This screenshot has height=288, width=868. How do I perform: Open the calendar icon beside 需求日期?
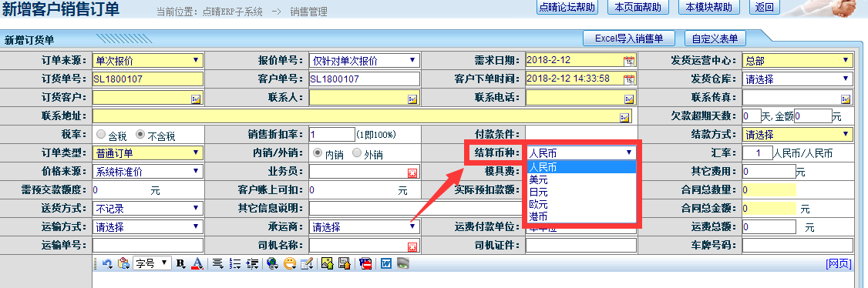click(x=629, y=61)
